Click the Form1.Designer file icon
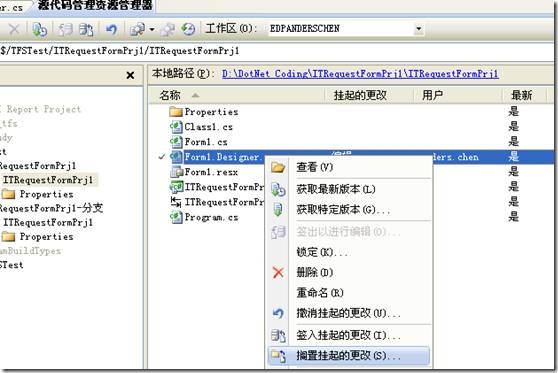Viewport: 558px width, 373px height. (176, 157)
